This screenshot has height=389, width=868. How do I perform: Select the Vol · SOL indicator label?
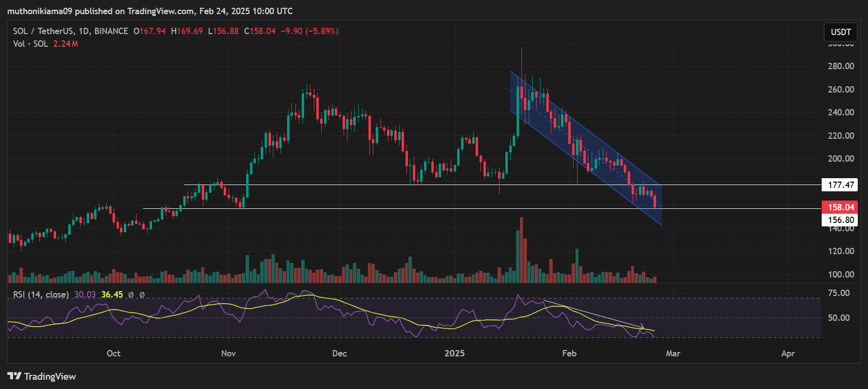(30, 44)
